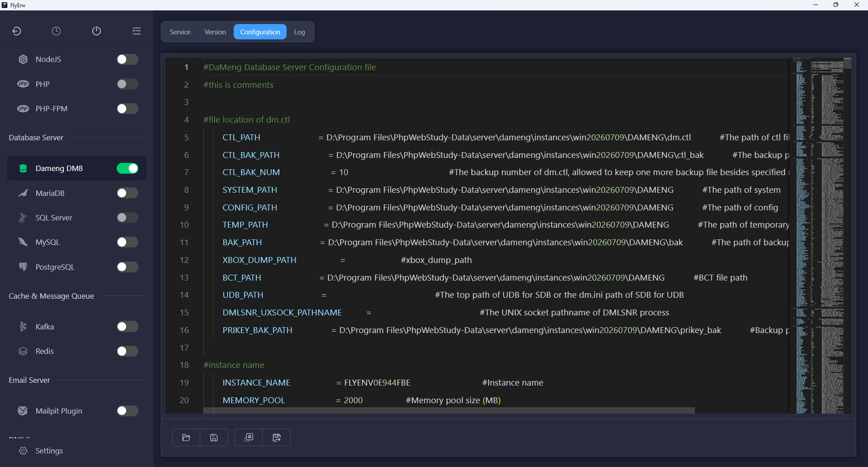
Task: Turn on the PHP-FPM switch
Action: (x=127, y=109)
